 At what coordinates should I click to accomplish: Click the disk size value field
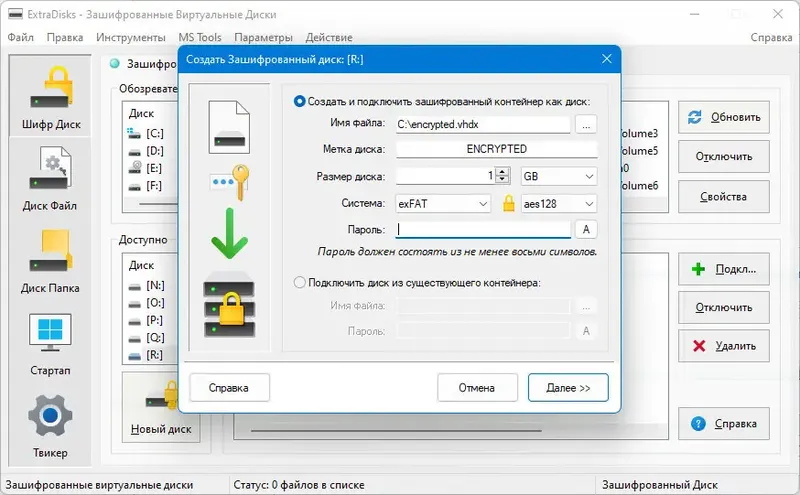[445, 176]
